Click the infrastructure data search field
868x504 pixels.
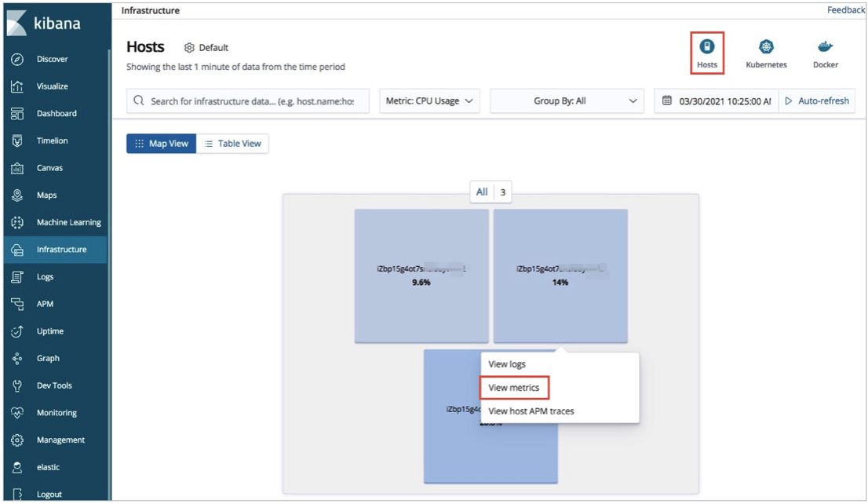[248, 100]
